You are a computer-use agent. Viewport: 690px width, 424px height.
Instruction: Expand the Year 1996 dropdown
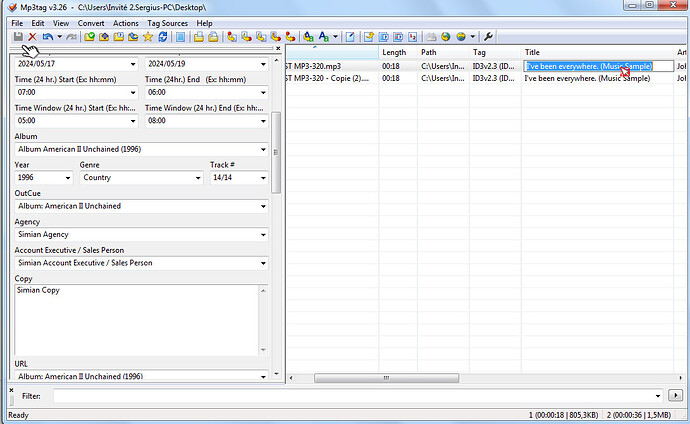[68, 178]
